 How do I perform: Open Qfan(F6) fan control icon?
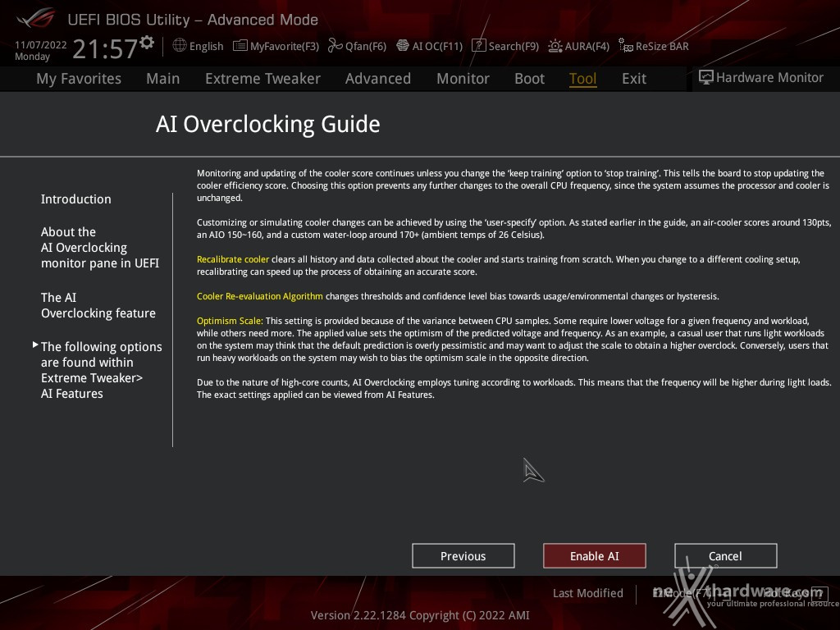(x=336, y=46)
